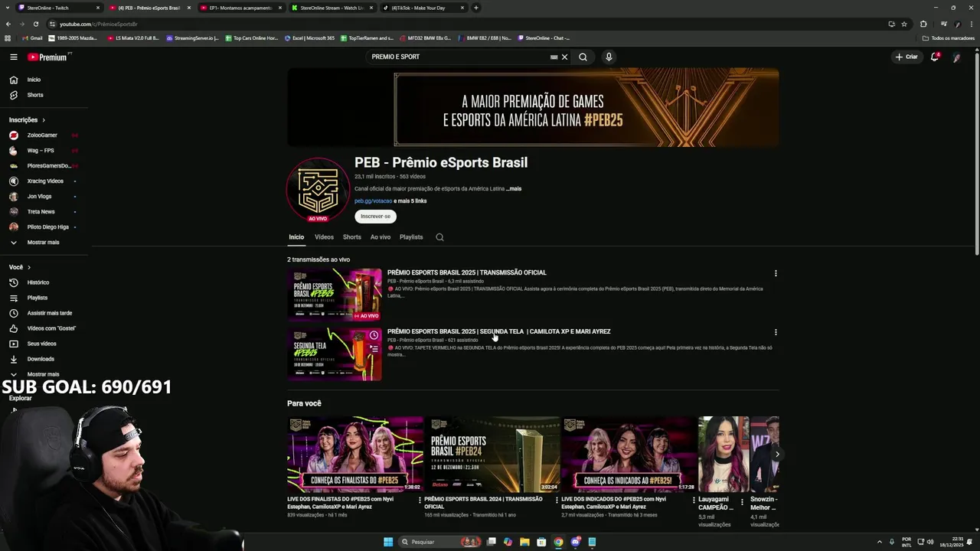Open Piloto Diego Higa subscription channel
This screenshot has height=551, width=980.
tap(47, 227)
